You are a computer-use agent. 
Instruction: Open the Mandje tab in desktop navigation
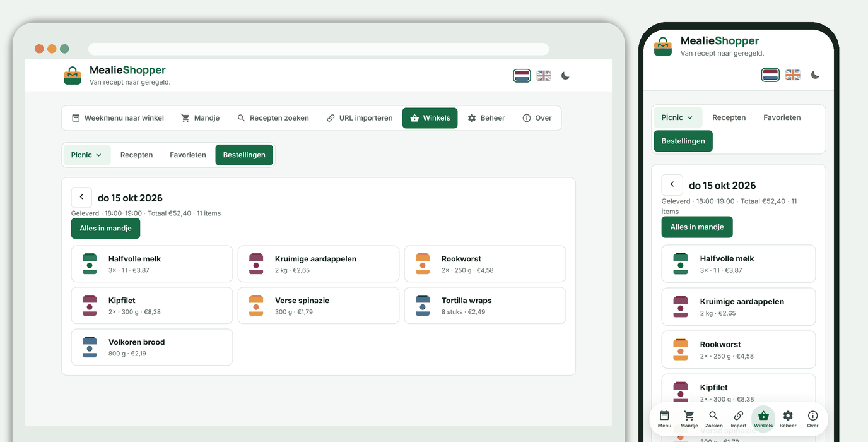point(201,118)
